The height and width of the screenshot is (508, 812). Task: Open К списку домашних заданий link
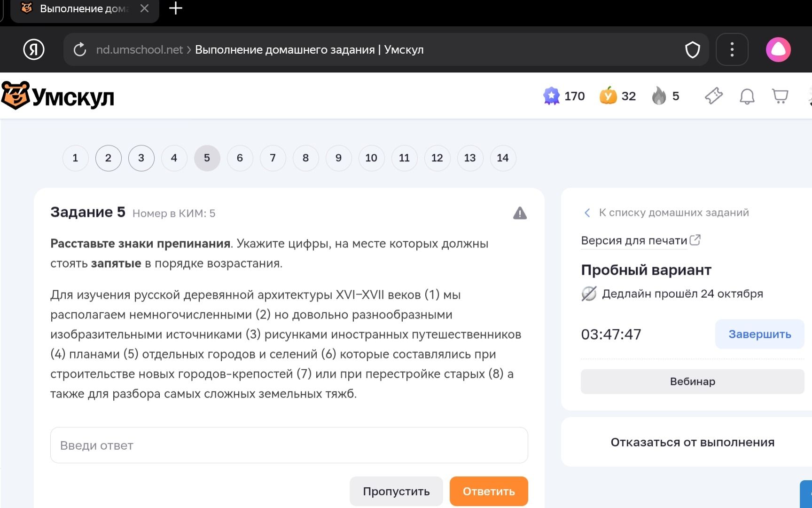click(673, 213)
